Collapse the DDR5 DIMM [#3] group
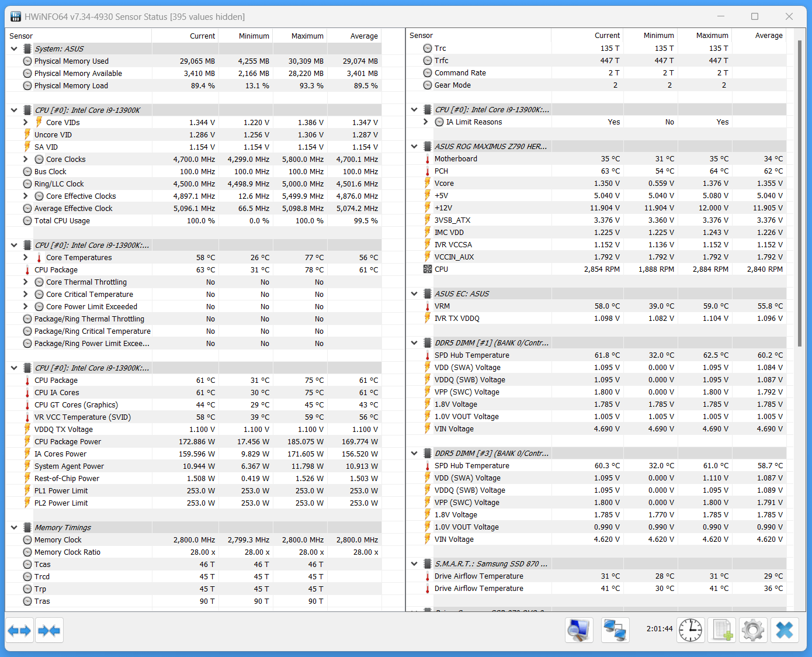Screen dimensions: 812x657 coord(414,454)
